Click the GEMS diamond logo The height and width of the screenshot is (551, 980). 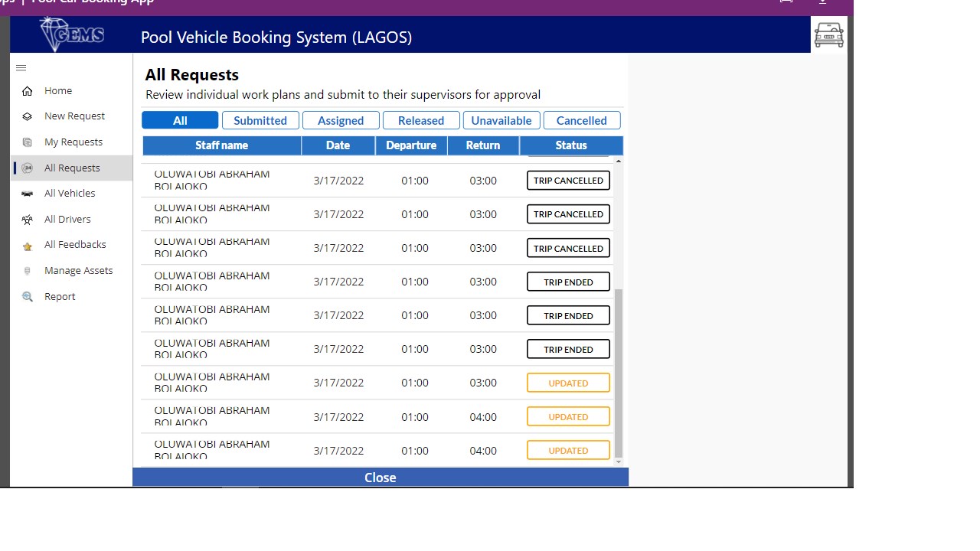point(72,34)
